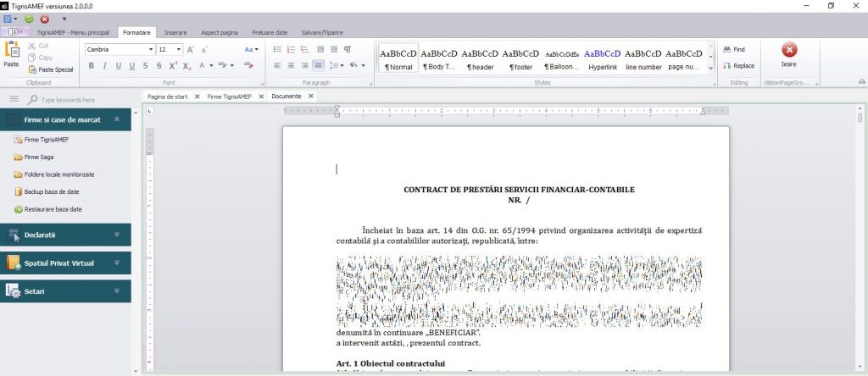Click Replace in the Editing group
Screen dimensions: 868x376
[x=738, y=66]
